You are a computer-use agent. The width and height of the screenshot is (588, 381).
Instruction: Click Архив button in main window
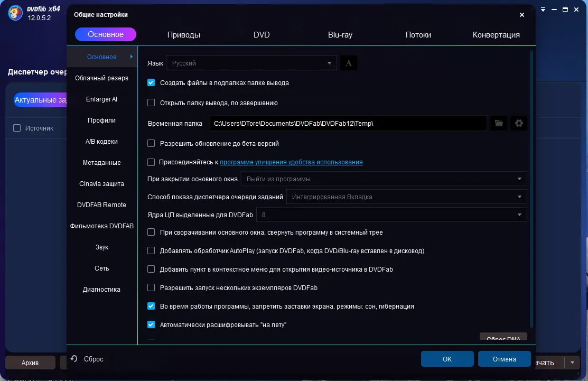tap(30, 363)
